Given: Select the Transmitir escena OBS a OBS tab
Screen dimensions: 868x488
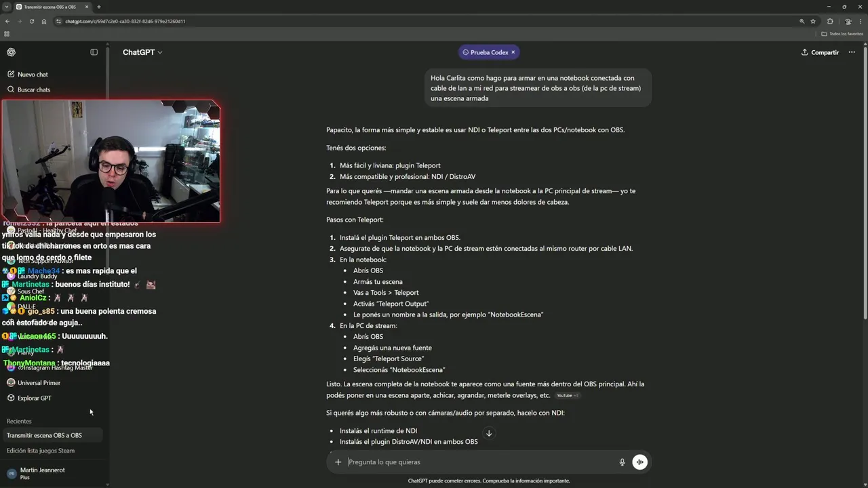Looking at the screenshot, I should tap(51, 7).
